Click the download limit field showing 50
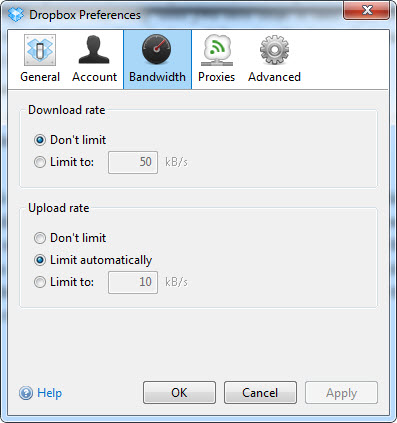This screenshot has width=397, height=423. 133,162
